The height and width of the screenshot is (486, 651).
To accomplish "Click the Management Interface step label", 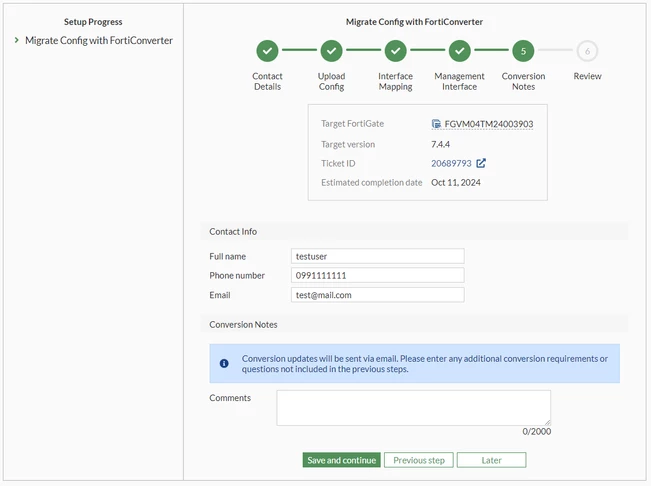I will coord(460,81).
